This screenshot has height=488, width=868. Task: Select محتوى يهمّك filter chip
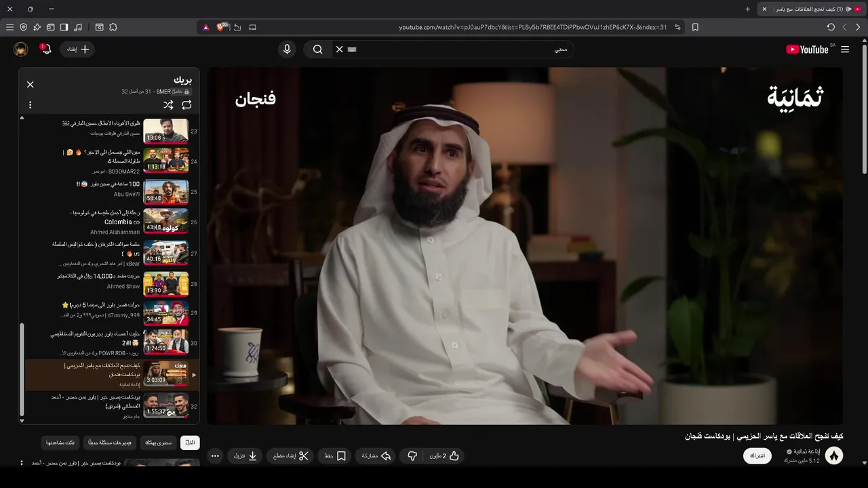tap(159, 443)
